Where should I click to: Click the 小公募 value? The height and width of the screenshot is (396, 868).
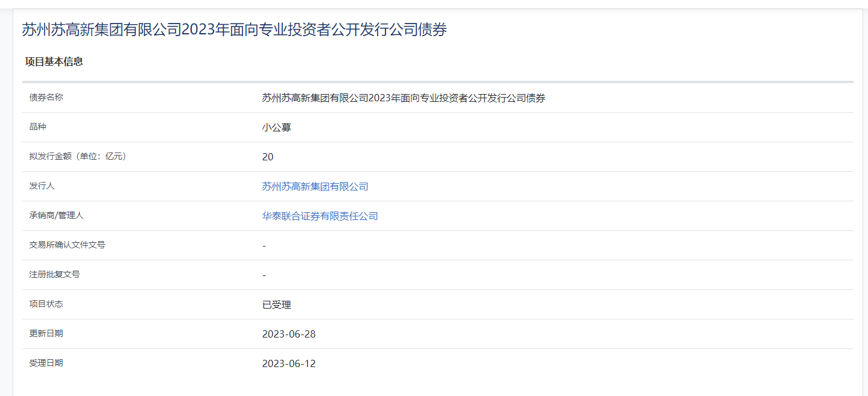pyautogui.click(x=276, y=127)
